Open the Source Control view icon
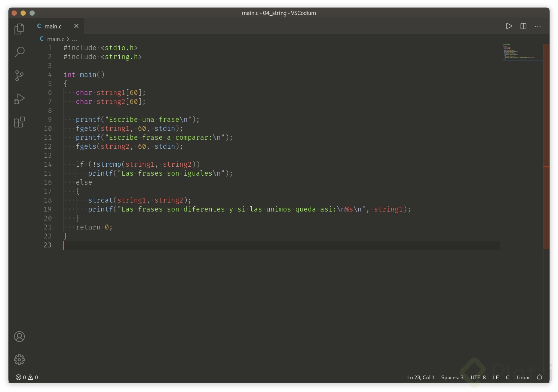The image size is (558, 392). pyautogui.click(x=19, y=75)
